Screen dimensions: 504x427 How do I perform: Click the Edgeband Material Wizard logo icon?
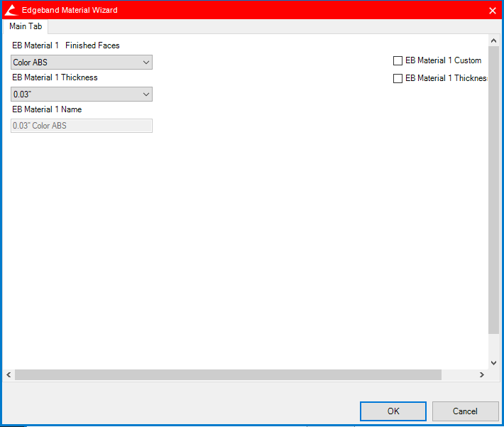pyautogui.click(x=11, y=10)
